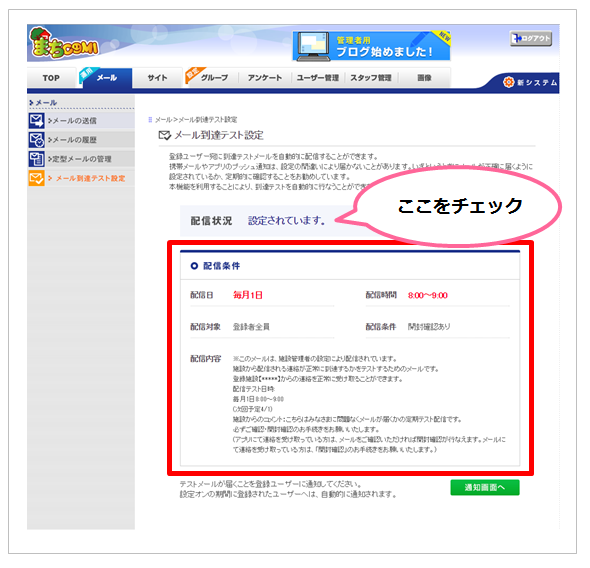Click the 定型メールの管理 template icon
The image size is (590, 568).
(36, 159)
